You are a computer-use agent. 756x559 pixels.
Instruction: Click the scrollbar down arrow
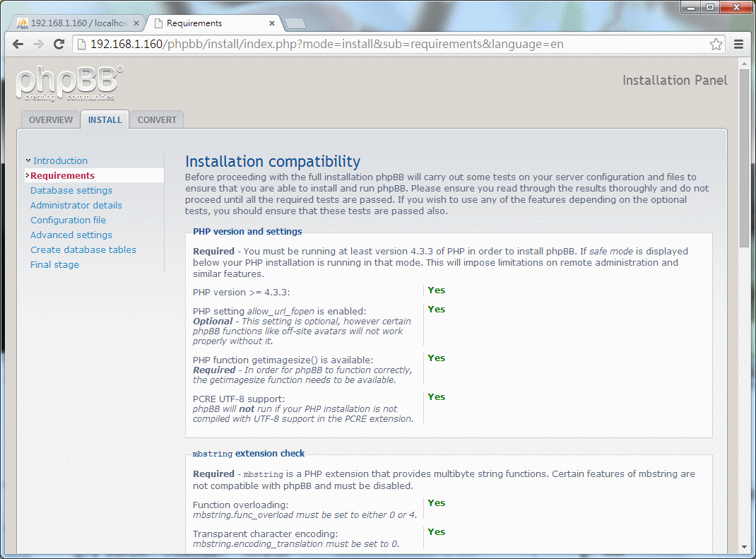(744, 547)
